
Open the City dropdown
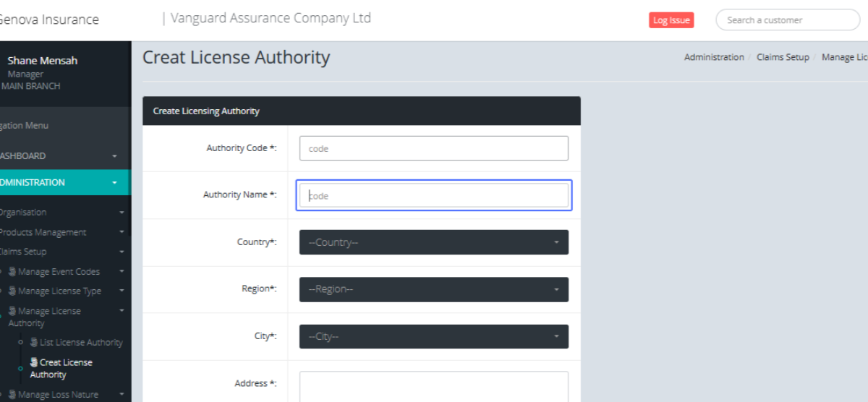pyautogui.click(x=433, y=336)
